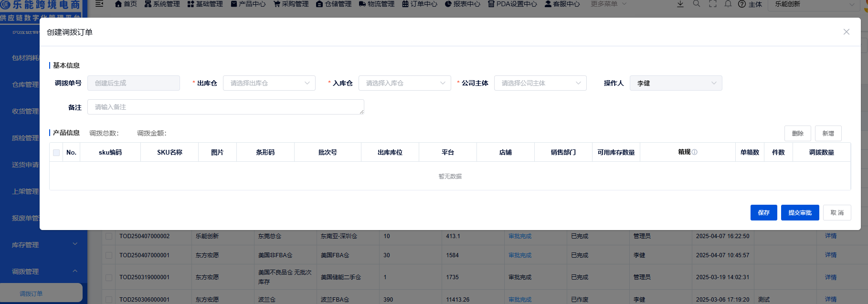Open the 订单中心 menu

pyautogui.click(x=420, y=4)
